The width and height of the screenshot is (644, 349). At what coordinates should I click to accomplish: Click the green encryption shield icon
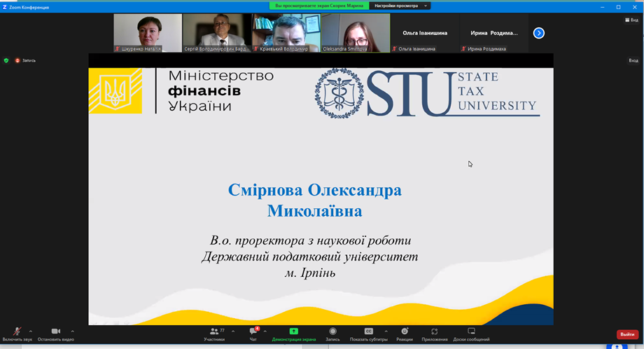(6, 60)
